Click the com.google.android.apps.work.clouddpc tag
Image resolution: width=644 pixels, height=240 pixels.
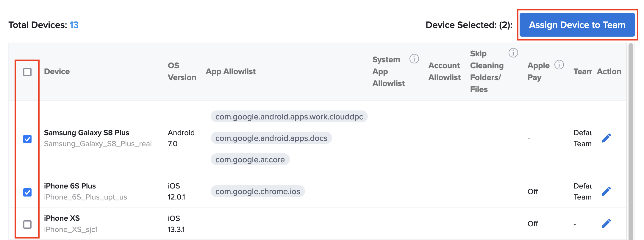[289, 117]
